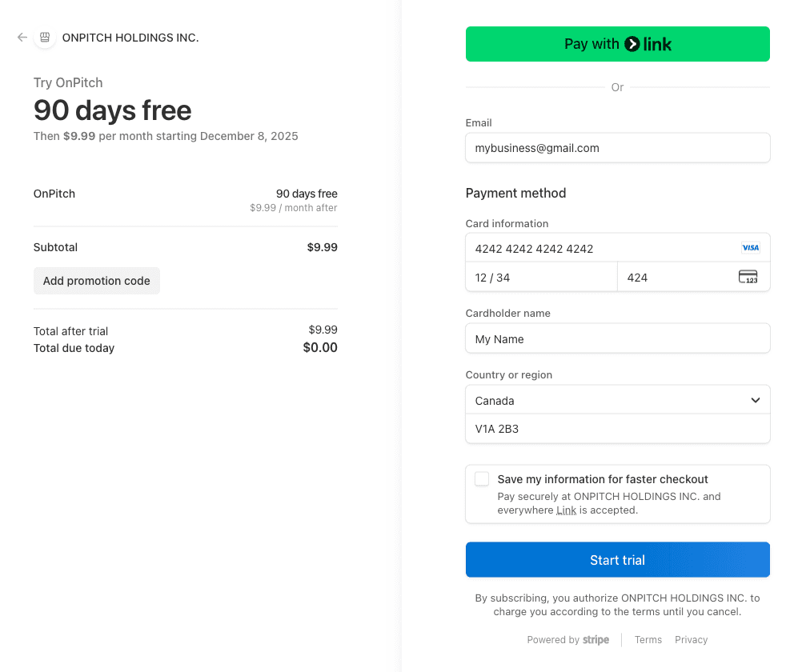Click the Link logo on pay button
802x672 pixels.
(x=648, y=44)
